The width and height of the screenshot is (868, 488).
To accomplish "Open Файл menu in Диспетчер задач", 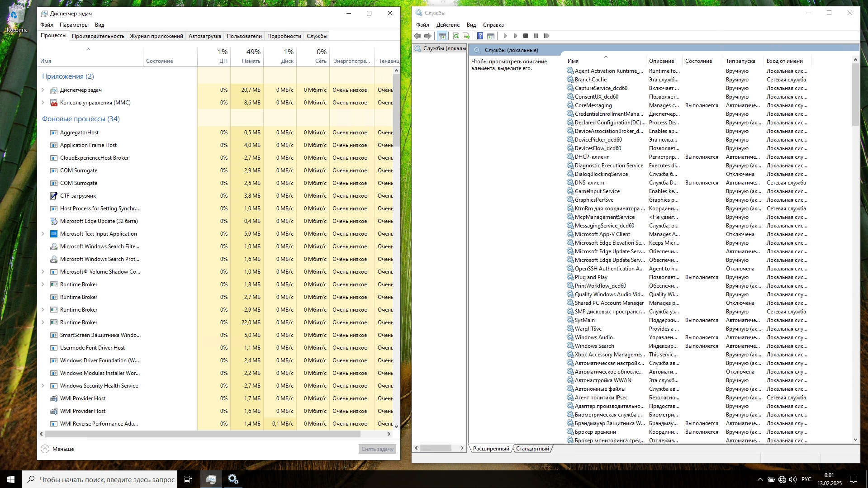I will coord(47,25).
